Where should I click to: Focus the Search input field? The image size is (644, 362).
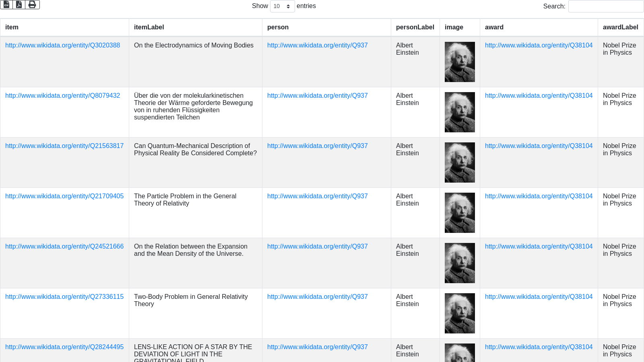(605, 6)
